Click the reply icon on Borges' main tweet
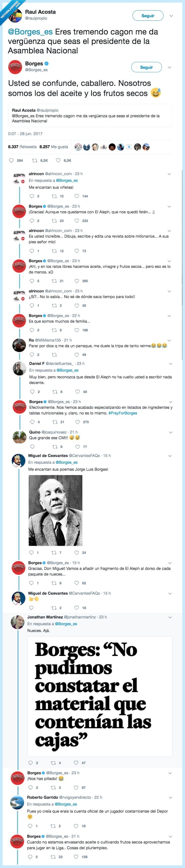 (12, 161)
